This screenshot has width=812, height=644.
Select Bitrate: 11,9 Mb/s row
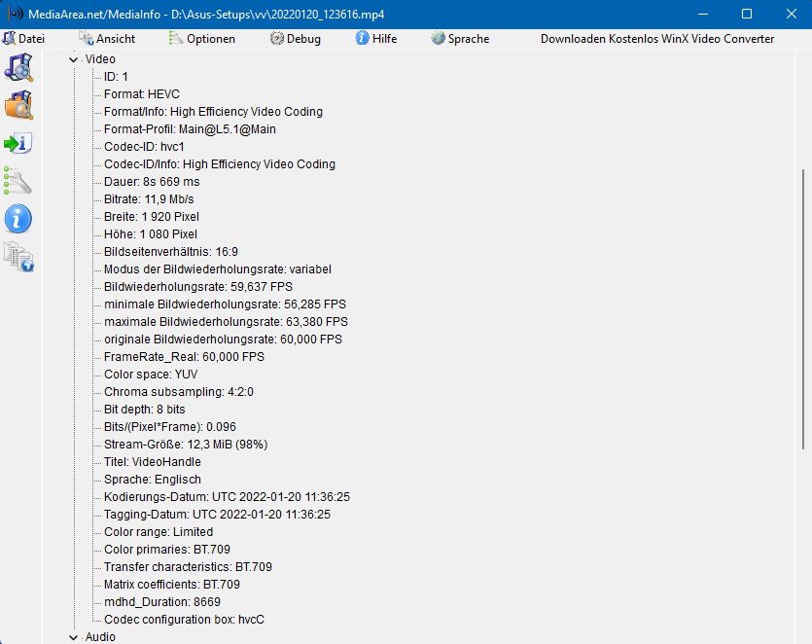[149, 199]
